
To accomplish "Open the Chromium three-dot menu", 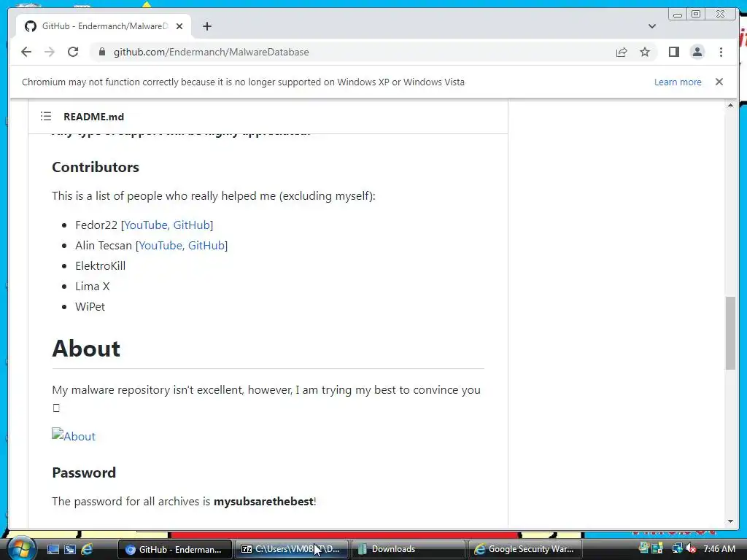I will 721,52.
